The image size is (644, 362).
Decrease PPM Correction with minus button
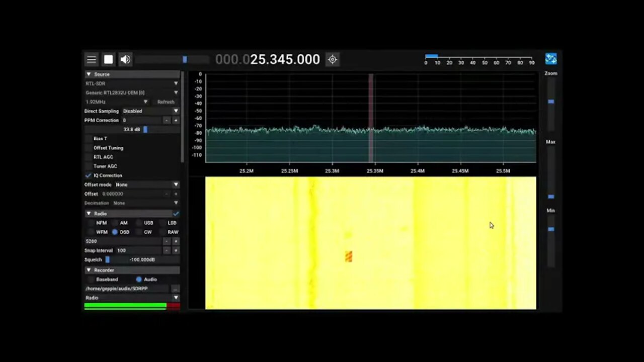pos(167,120)
